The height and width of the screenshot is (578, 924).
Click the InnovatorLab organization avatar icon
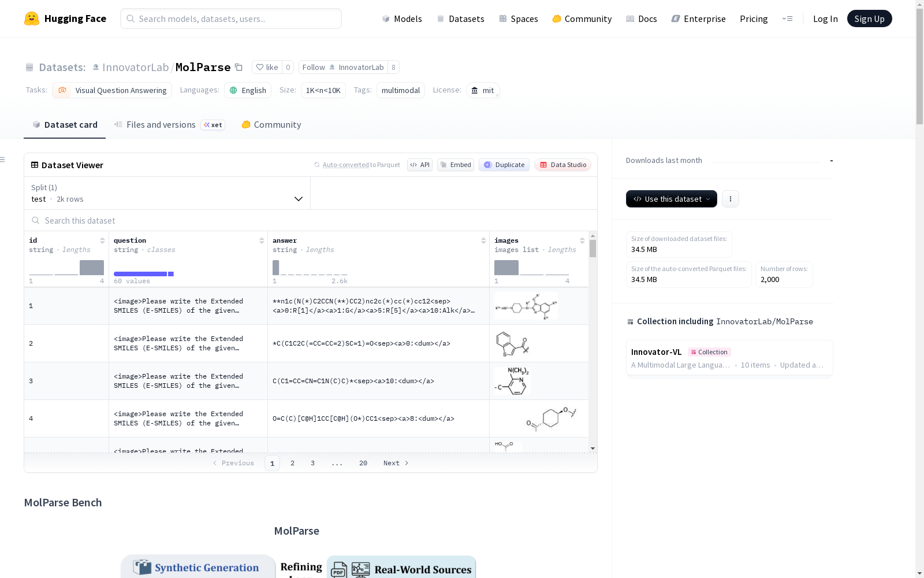tap(96, 67)
